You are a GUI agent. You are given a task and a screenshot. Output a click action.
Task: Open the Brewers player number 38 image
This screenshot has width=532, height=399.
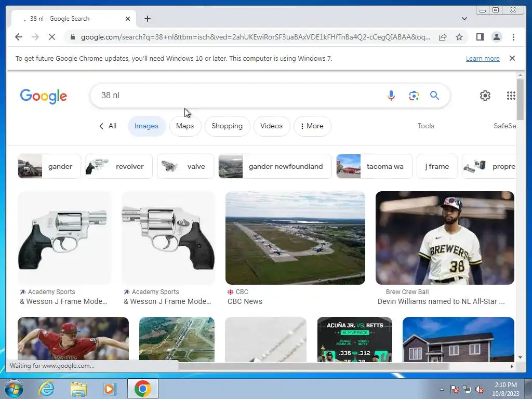pos(445,238)
